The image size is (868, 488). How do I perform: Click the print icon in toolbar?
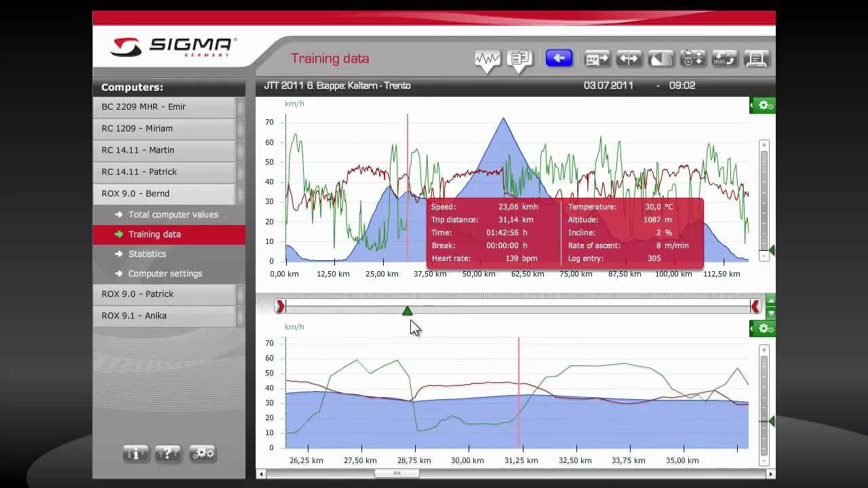pyautogui.click(x=756, y=59)
